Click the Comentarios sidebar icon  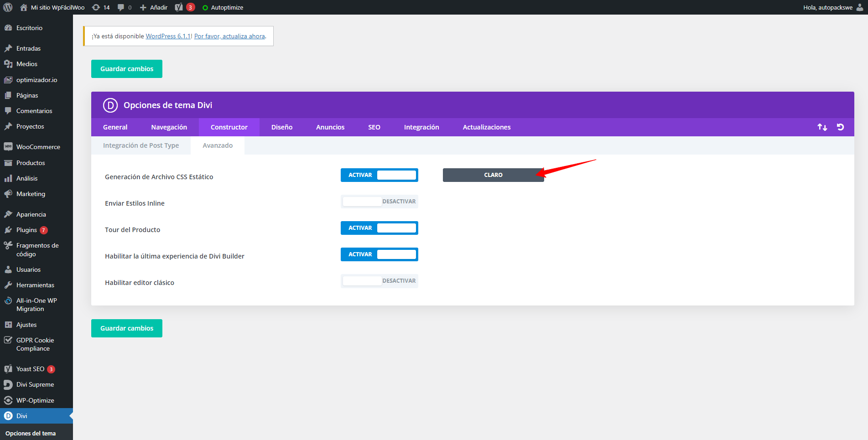(8, 111)
